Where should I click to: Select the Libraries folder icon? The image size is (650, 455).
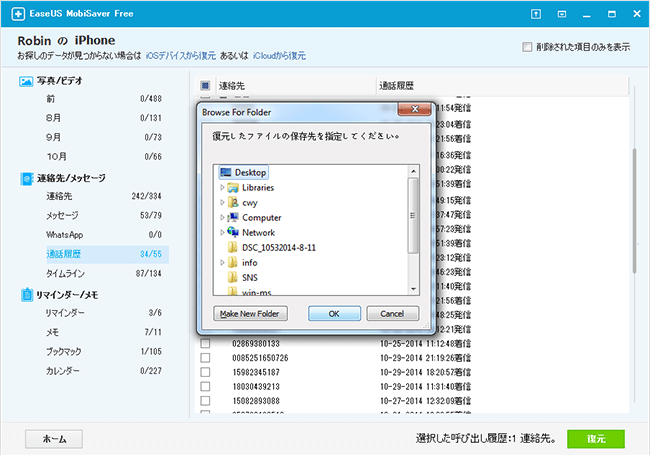(x=233, y=188)
